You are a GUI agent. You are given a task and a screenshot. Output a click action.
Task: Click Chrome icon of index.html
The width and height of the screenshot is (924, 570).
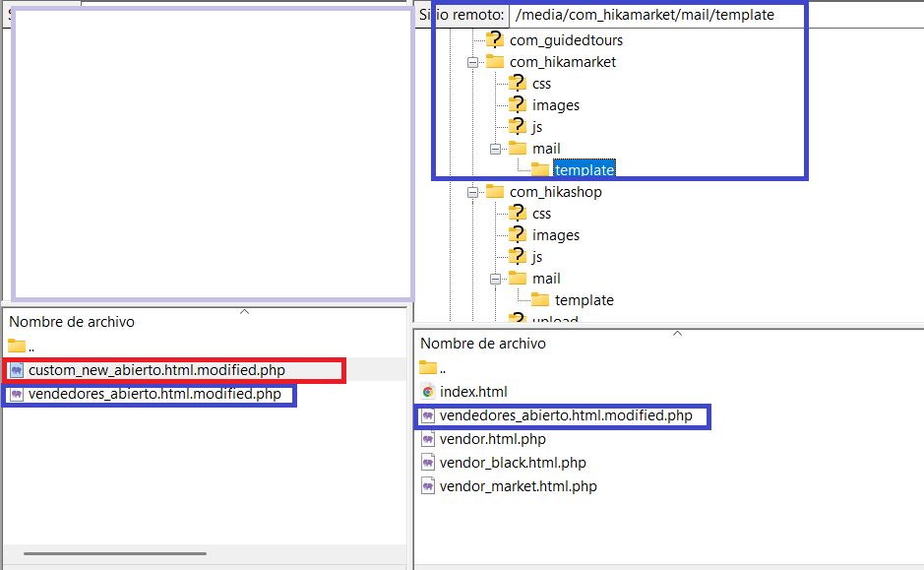(428, 392)
